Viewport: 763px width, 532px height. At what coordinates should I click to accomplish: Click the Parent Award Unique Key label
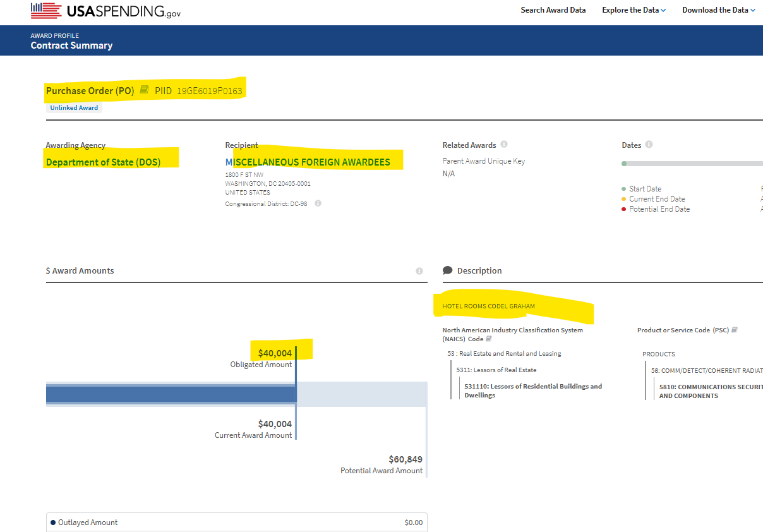(x=484, y=161)
